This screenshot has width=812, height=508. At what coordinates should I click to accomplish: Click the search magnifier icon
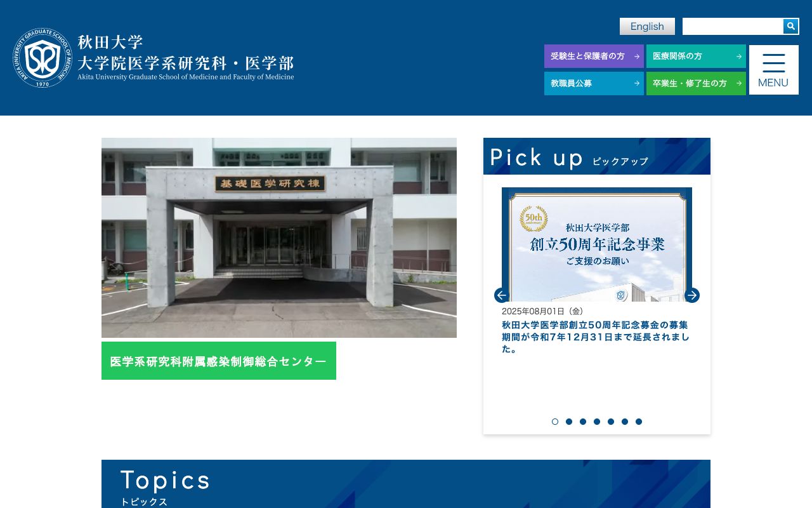click(x=790, y=26)
